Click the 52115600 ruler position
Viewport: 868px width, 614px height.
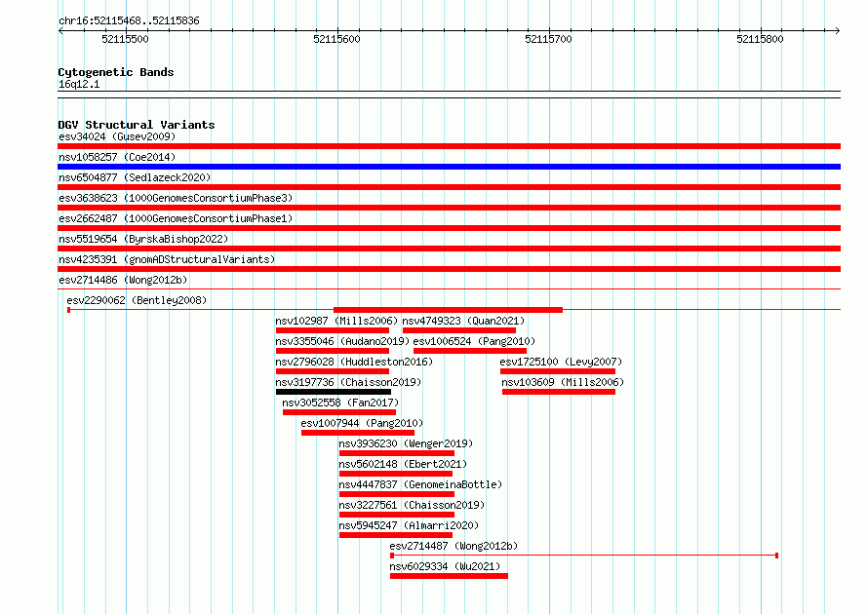pyautogui.click(x=336, y=39)
